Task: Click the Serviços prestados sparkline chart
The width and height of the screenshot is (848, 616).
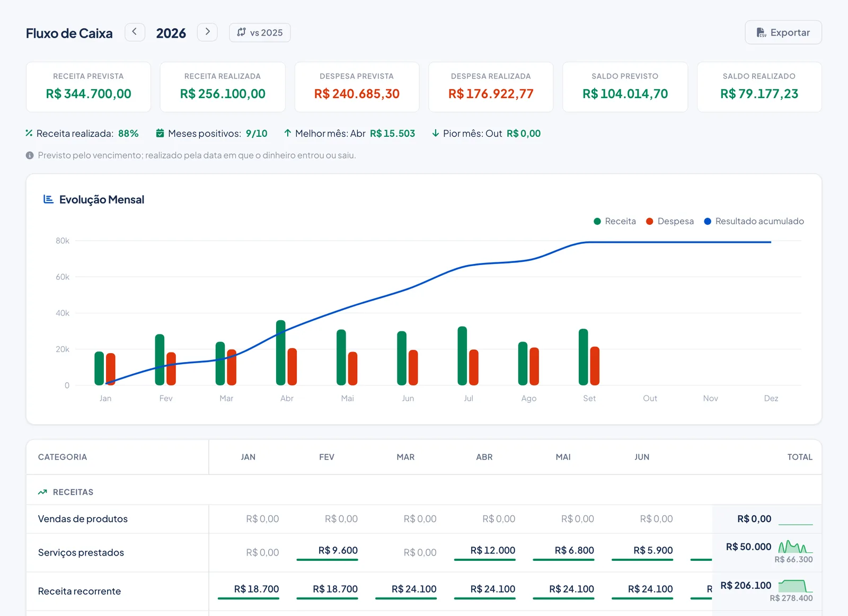Action: click(x=796, y=547)
